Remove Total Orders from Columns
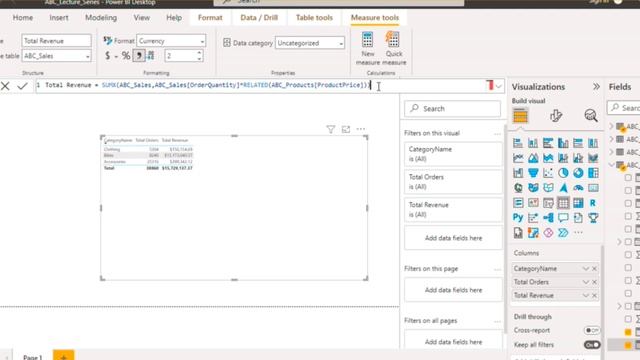Viewport: 640px width, 360px height. (x=594, y=282)
